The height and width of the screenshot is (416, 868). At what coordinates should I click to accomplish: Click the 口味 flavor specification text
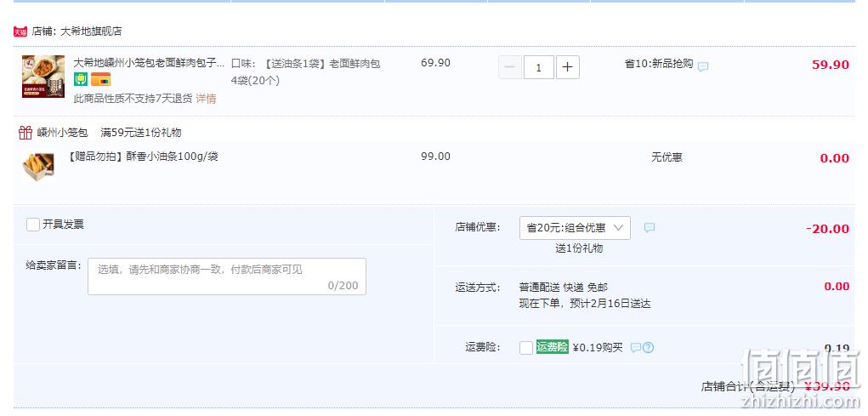pos(305,72)
